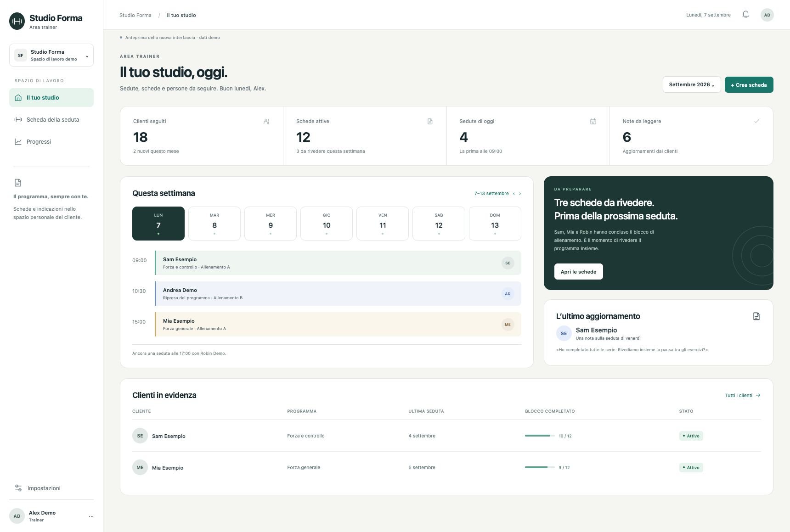This screenshot has height=532, width=790.
Task: Click the ME avatar in the clients table
Action: click(140, 468)
